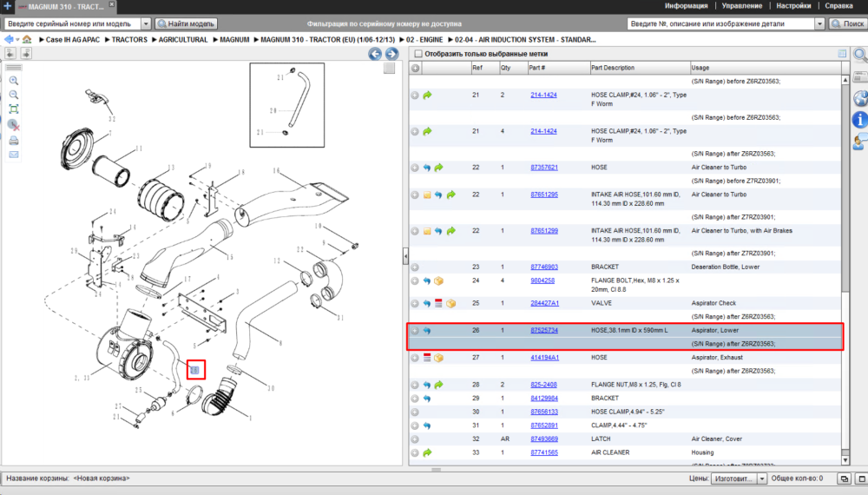Open part link 87525734

(x=543, y=331)
